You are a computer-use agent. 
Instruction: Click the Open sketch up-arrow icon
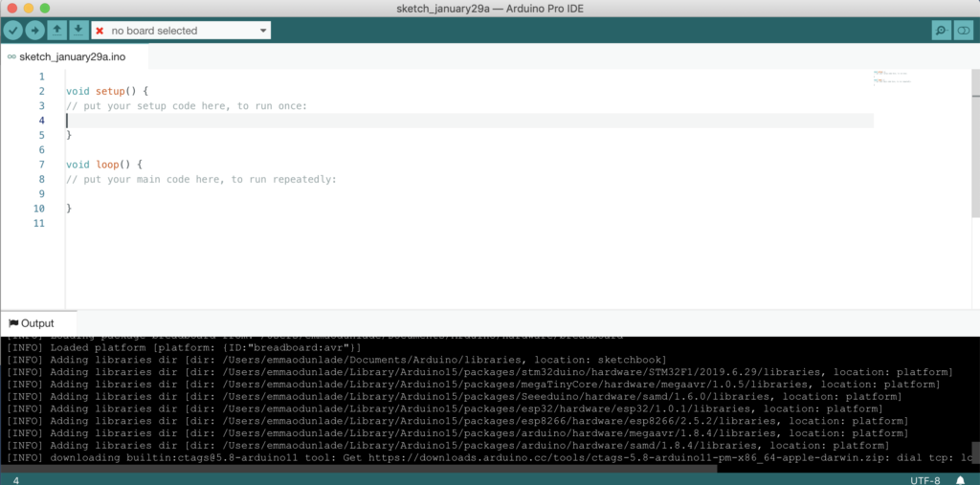pos(57,31)
